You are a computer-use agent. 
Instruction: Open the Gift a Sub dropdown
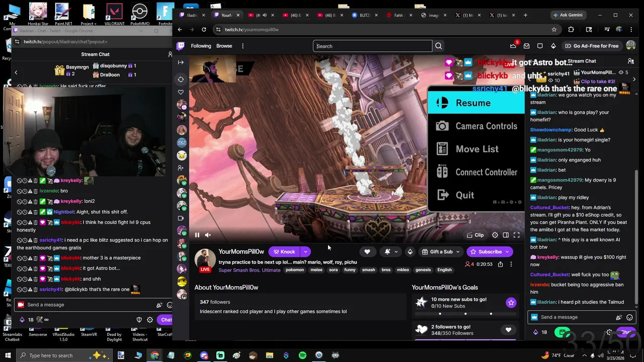coord(441,251)
